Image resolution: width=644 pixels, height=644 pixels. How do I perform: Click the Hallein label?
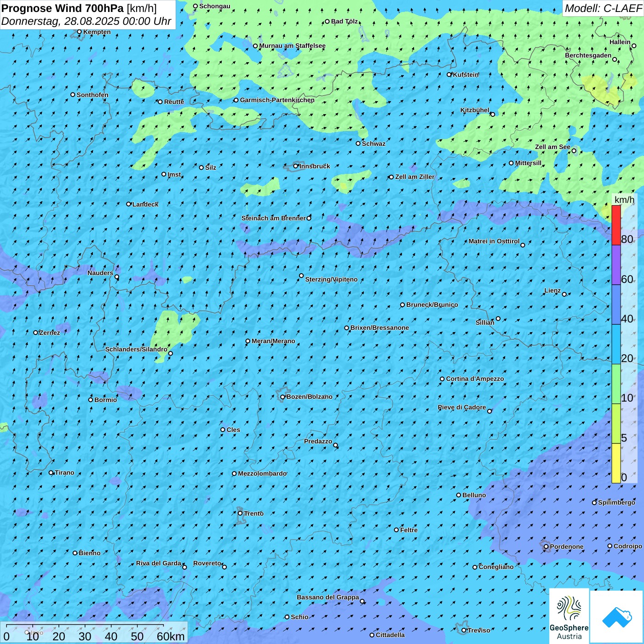click(620, 42)
